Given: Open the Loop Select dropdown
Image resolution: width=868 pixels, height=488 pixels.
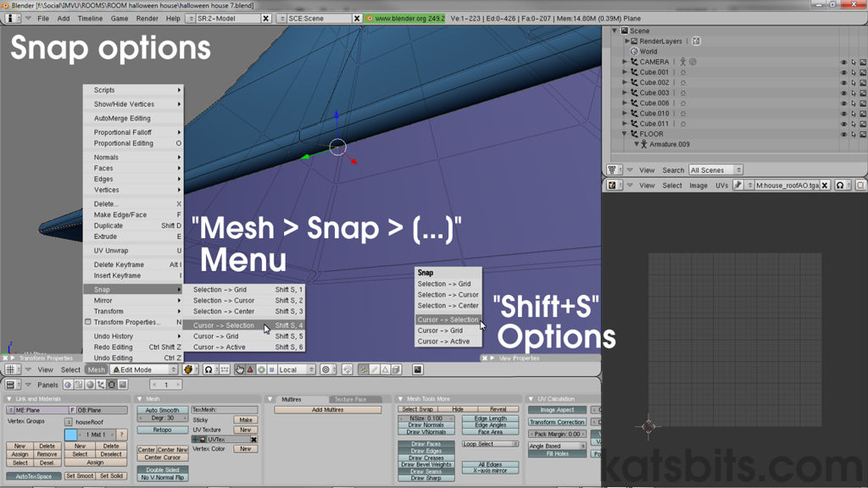Looking at the screenshot, I should (490, 444).
